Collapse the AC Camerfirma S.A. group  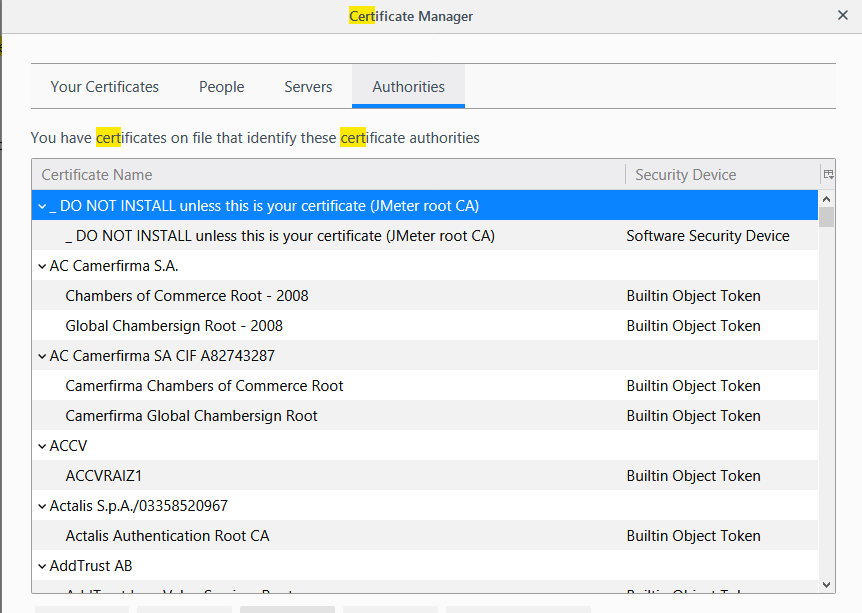41,265
